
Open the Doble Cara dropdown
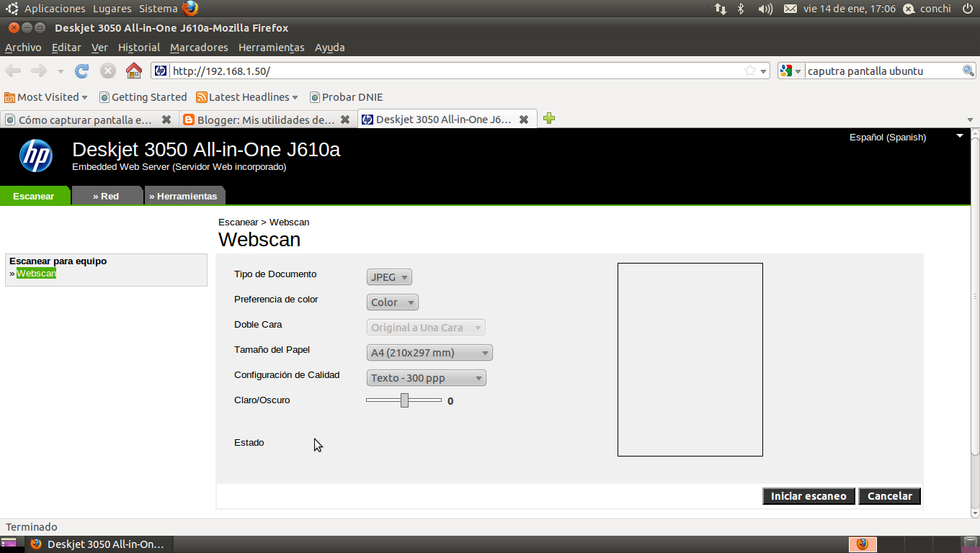coord(426,328)
